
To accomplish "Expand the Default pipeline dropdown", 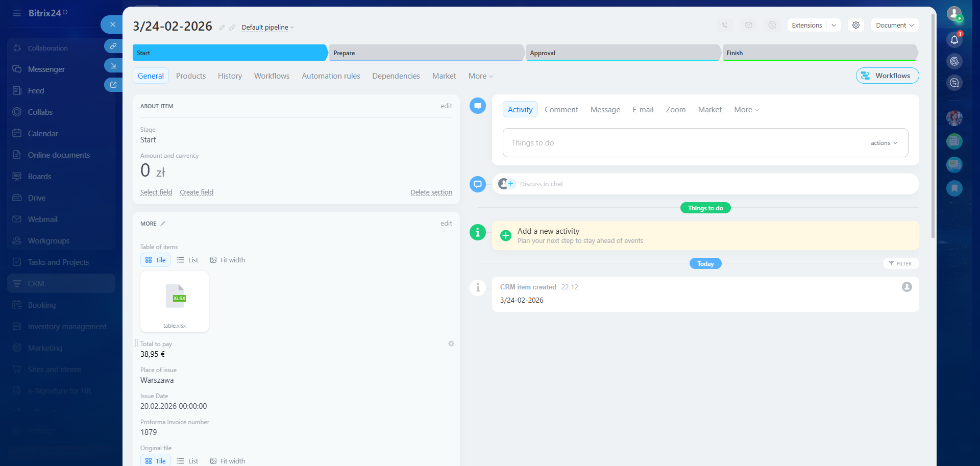I will click(267, 28).
